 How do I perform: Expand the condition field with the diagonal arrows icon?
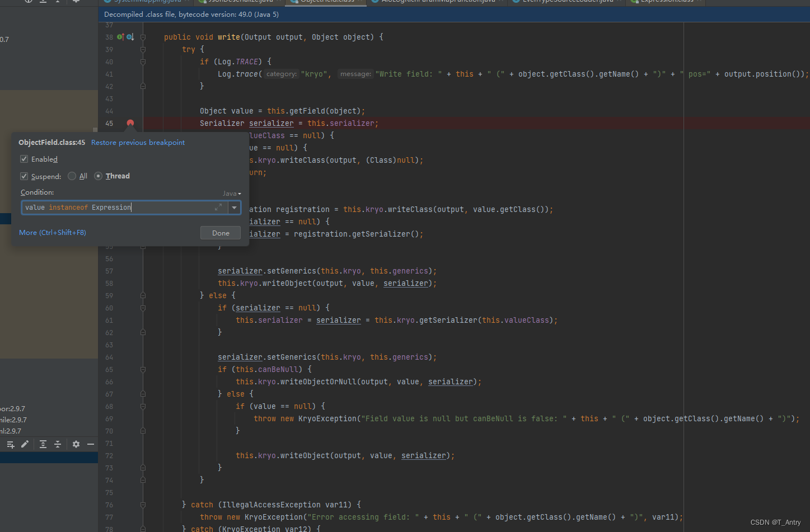pyautogui.click(x=218, y=208)
